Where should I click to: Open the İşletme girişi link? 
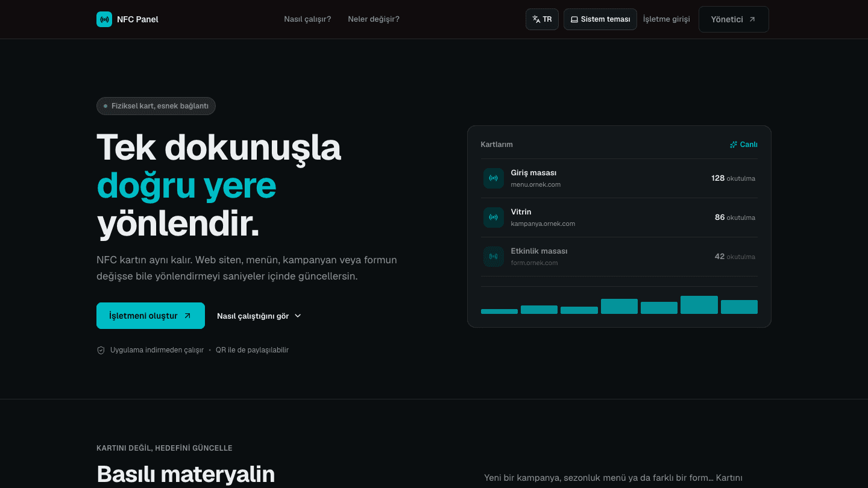[x=667, y=19]
